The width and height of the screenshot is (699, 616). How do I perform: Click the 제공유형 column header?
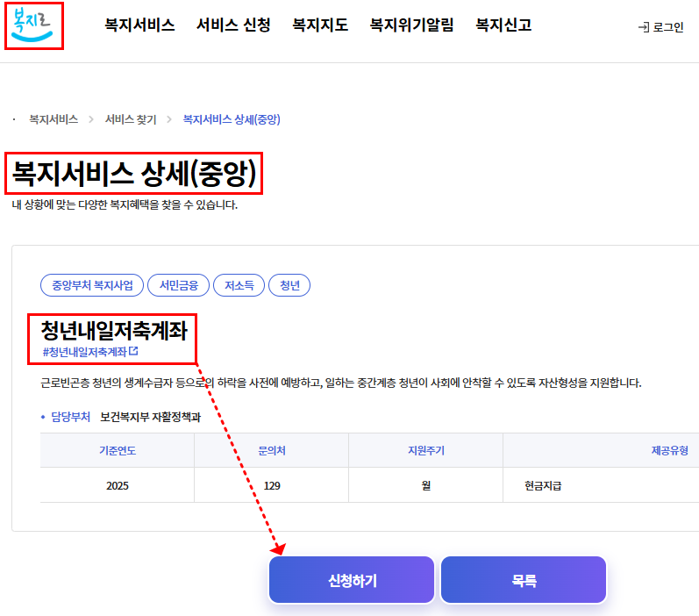click(669, 450)
